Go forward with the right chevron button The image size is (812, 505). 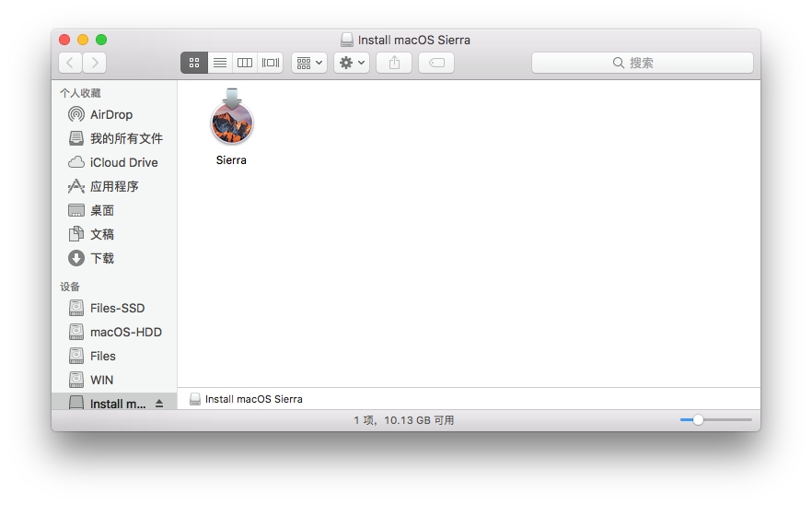95,63
